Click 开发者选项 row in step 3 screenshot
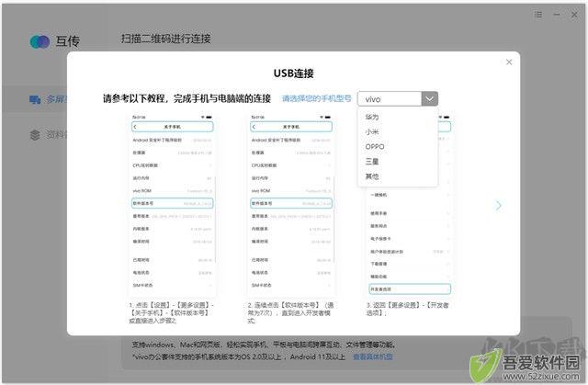The height and width of the screenshot is (385, 588). point(410,289)
